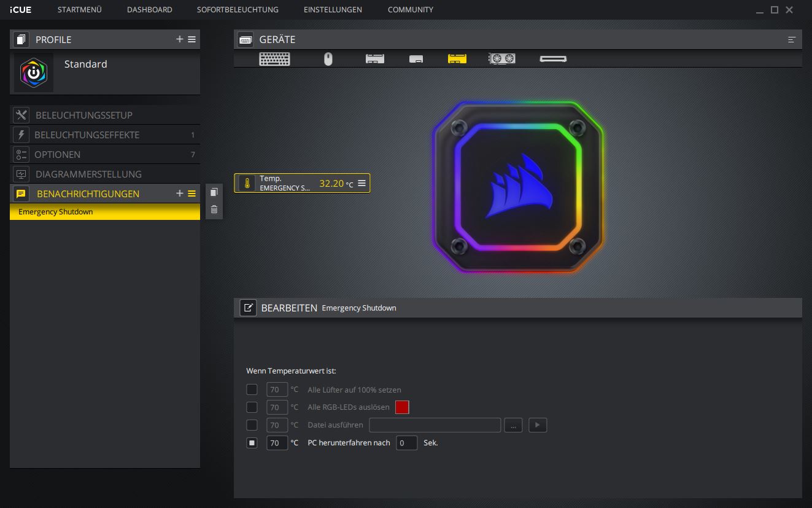
Task: Enable 'Alle Lüfter auf 100% setzen' checkbox
Action: tap(252, 389)
